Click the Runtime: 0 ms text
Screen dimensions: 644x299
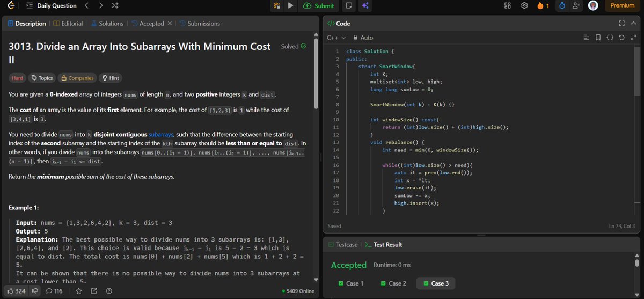click(x=391, y=265)
